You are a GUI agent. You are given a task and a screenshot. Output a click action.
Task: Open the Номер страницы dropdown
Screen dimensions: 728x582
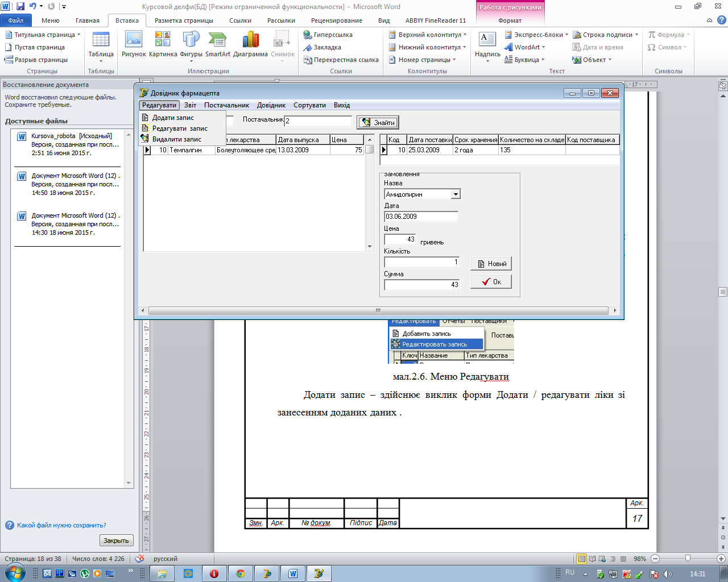(x=422, y=60)
